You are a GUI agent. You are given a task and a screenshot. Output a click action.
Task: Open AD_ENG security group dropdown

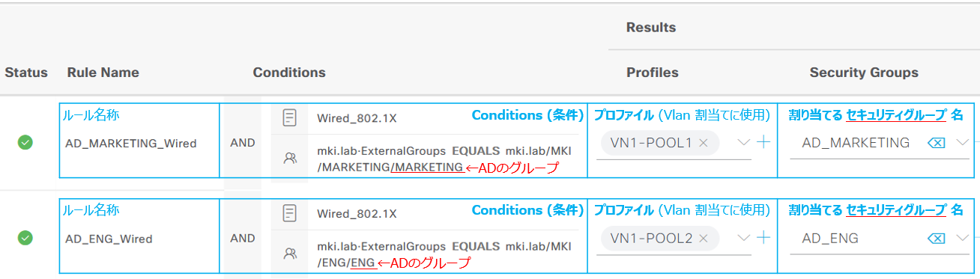click(963, 239)
